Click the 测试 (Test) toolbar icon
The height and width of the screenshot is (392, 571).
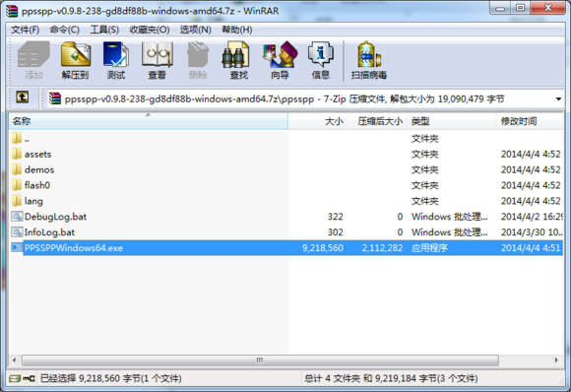(116, 60)
